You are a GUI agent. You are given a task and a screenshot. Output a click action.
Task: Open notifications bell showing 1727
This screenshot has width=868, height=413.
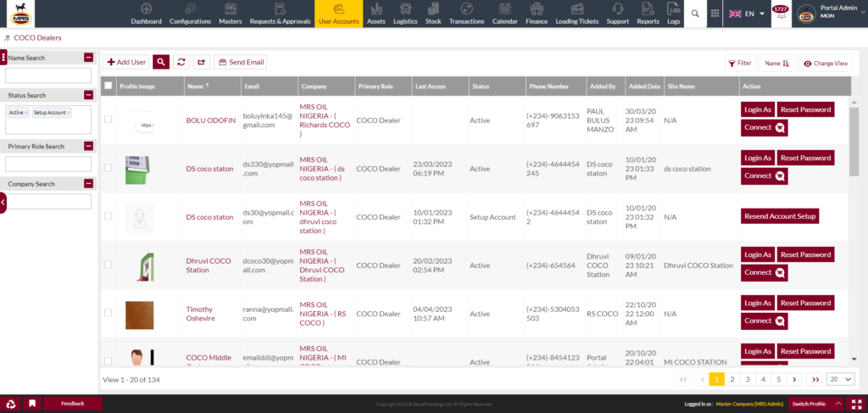781,14
